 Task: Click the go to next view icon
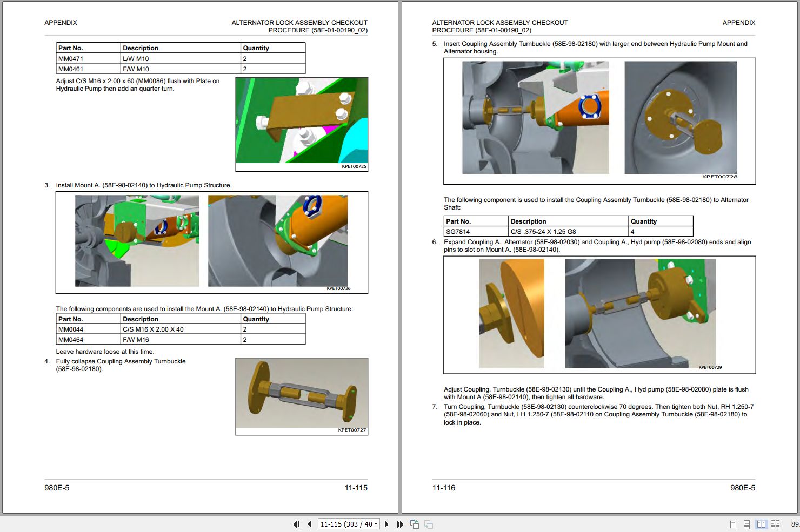(429, 524)
